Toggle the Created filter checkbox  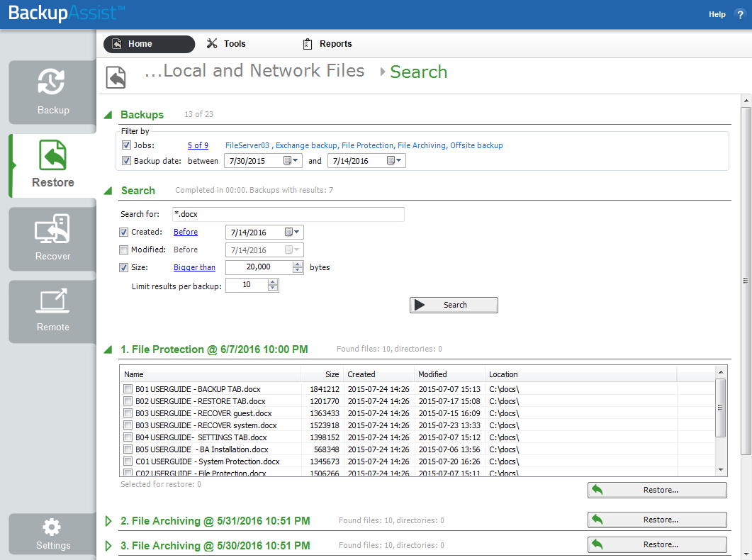point(124,232)
